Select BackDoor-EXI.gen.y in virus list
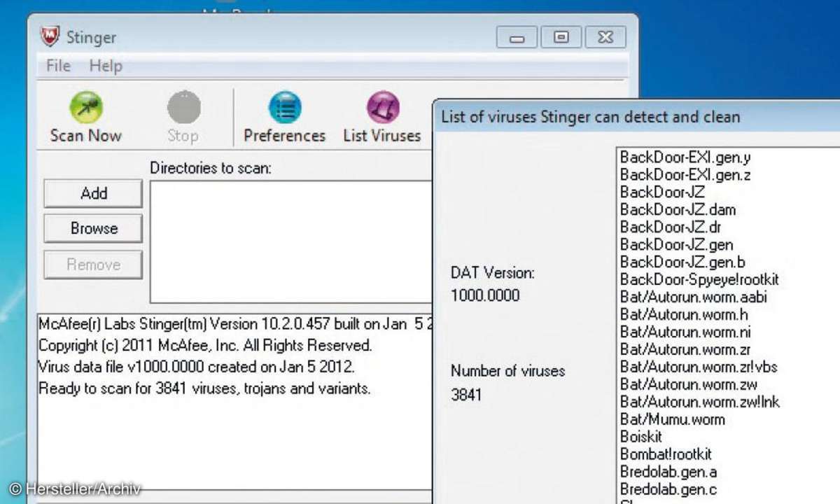840x504 pixels. tap(685, 157)
